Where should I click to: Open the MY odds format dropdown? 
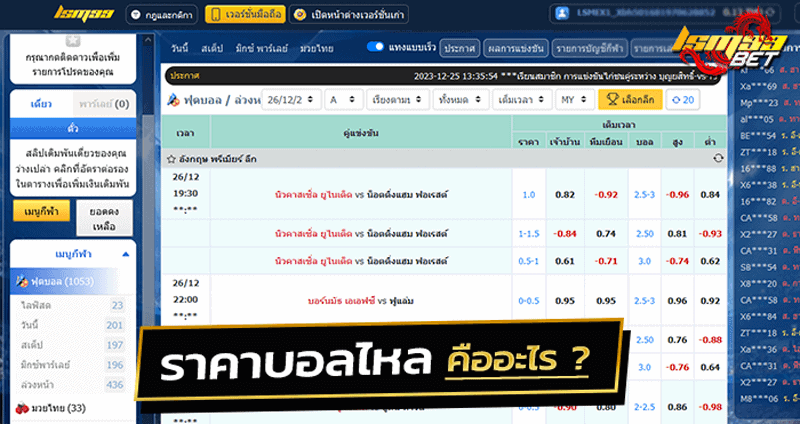tap(574, 100)
